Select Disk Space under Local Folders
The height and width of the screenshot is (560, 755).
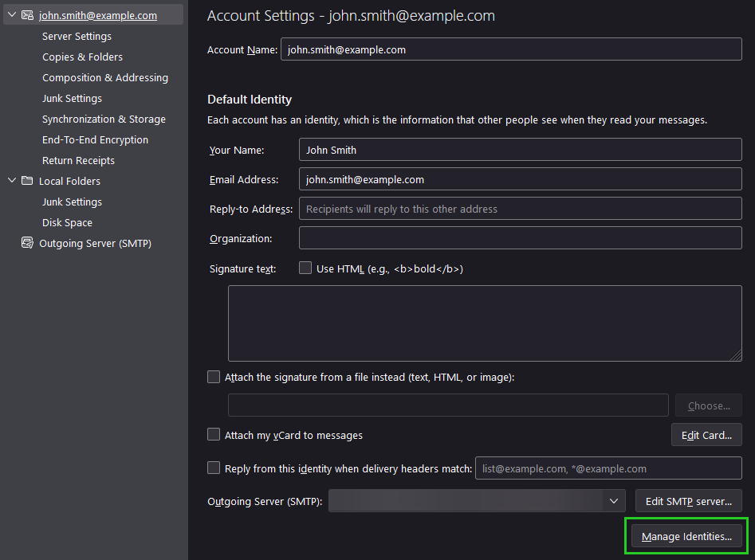coord(67,222)
